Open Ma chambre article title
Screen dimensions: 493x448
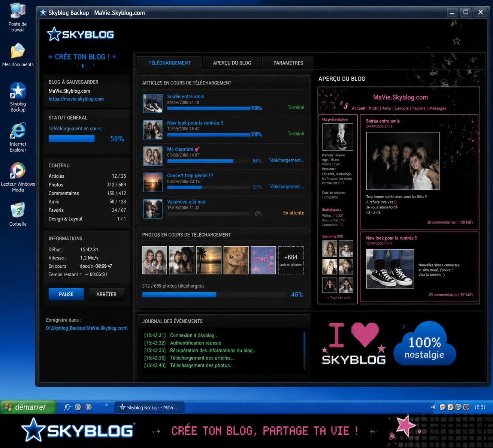(183, 149)
